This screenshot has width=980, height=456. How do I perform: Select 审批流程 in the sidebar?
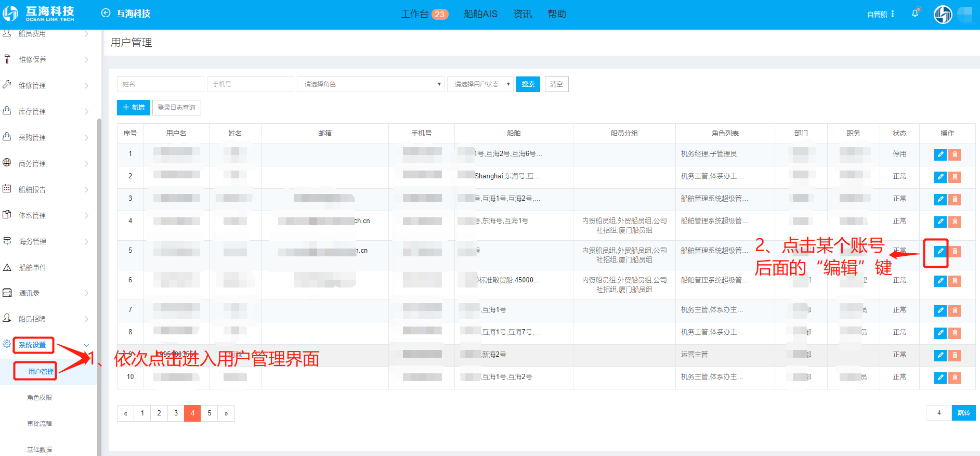tap(40, 423)
